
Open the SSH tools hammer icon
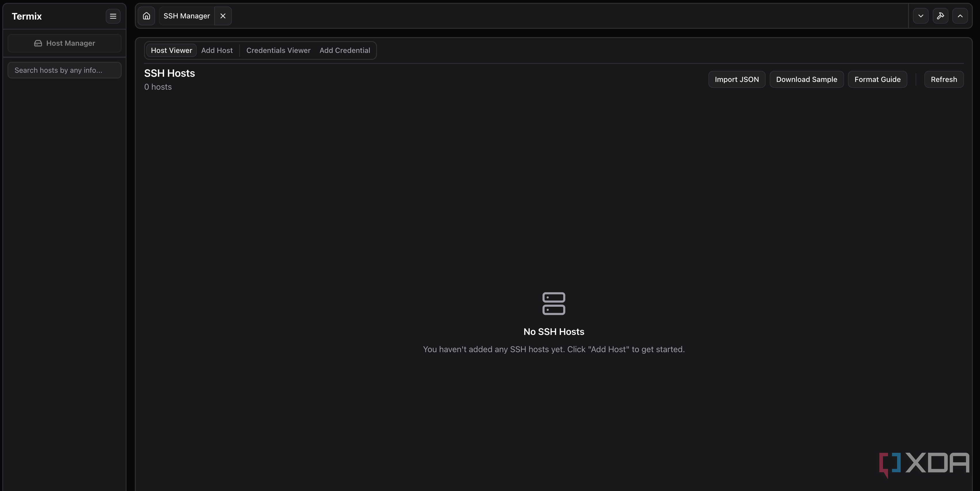click(x=940, y=16)
